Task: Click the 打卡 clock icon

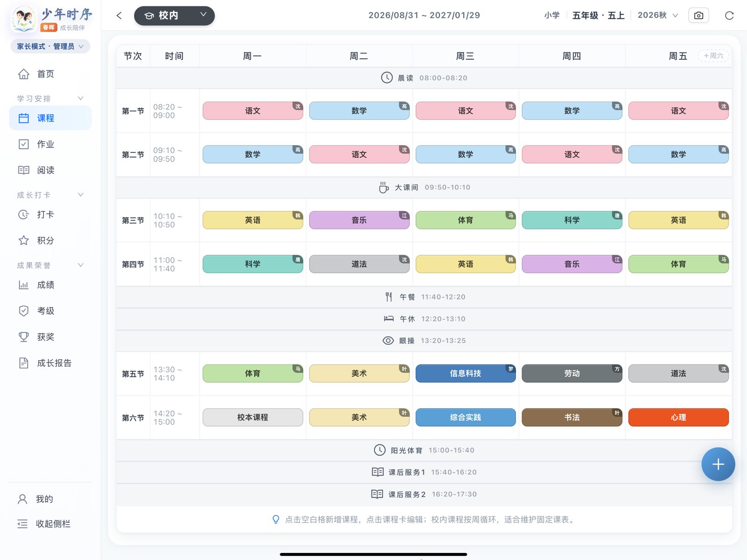Action: pyautogui.click(x=23, y=215)
